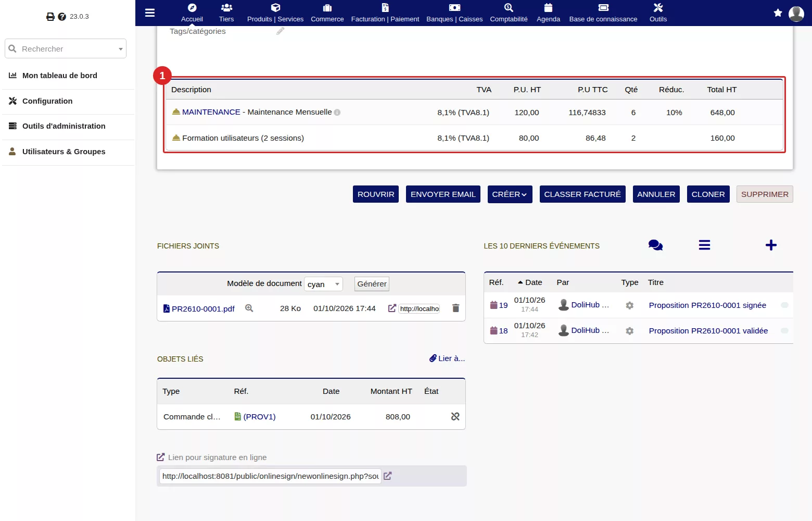
Task: Go to Produits | Services menu
Action: click(x=275, y=13)
